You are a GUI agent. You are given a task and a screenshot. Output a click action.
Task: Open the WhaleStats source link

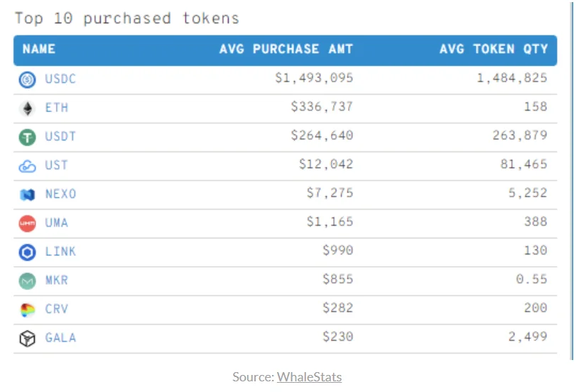click(x=309, y=376)
